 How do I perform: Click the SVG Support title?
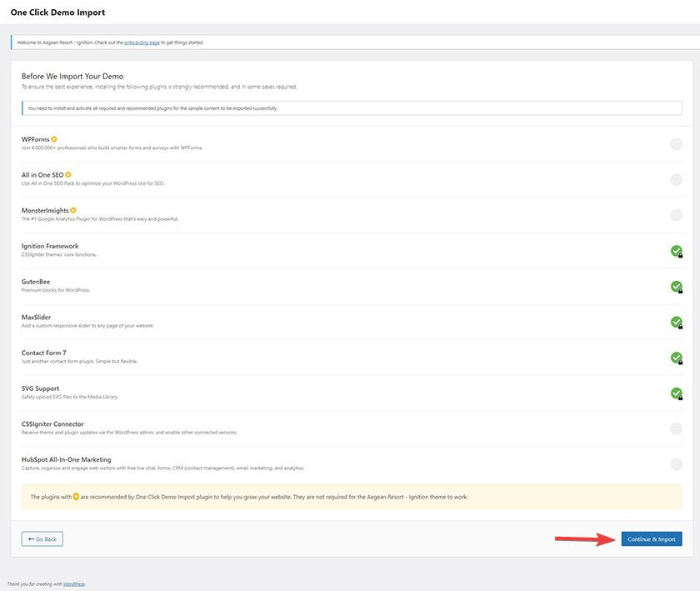point(40,388)
